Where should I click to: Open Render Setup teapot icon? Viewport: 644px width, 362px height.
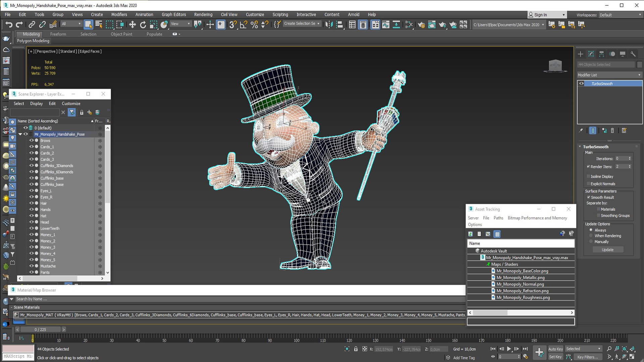pos(421,24)
